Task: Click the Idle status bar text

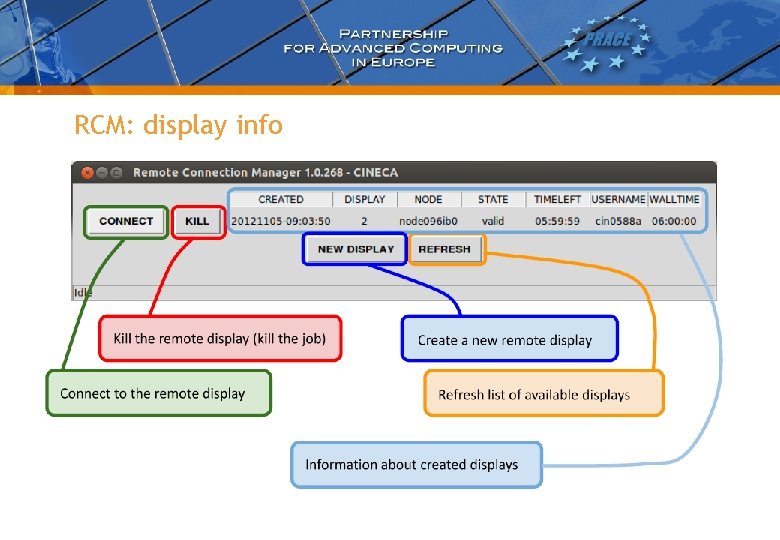Action: (x=83, y=292)
